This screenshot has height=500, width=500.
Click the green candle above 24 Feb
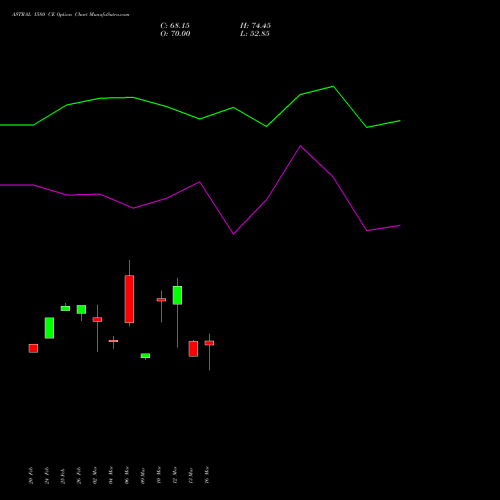(49, 328)
